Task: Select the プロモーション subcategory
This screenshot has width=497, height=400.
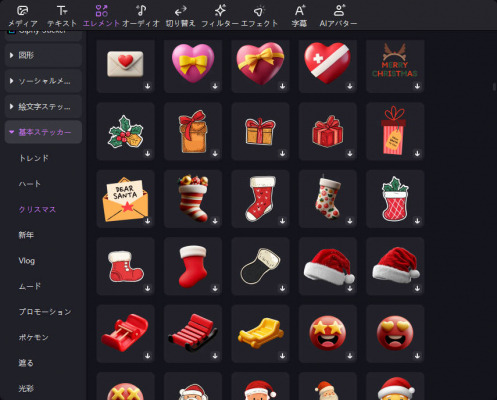Action: pyautogui.click(x=45, y=312)
